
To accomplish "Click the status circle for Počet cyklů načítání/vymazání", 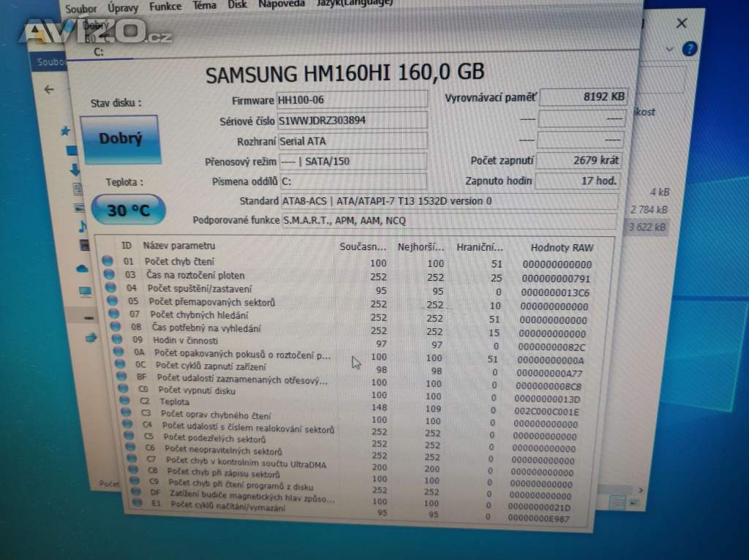I will coord(138,502).
